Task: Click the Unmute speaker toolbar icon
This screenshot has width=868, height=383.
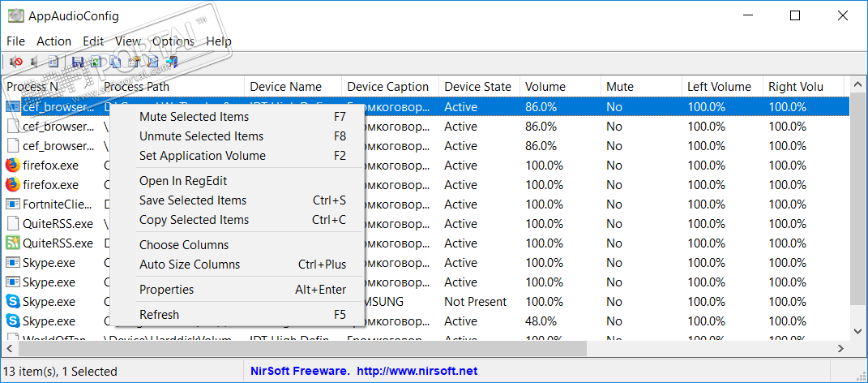Action: point(34,62)
